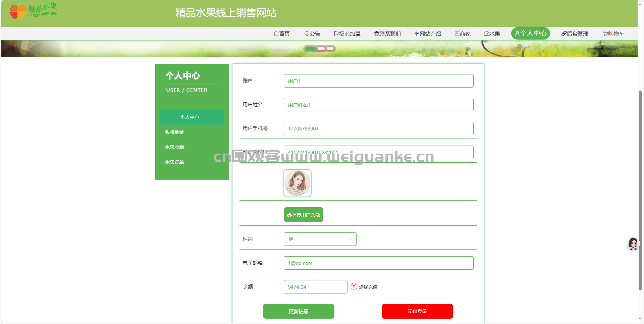The height and width of the screenshot is (324, 644).
Task: Open the 公告 announcements page
Action: (312, 34)
